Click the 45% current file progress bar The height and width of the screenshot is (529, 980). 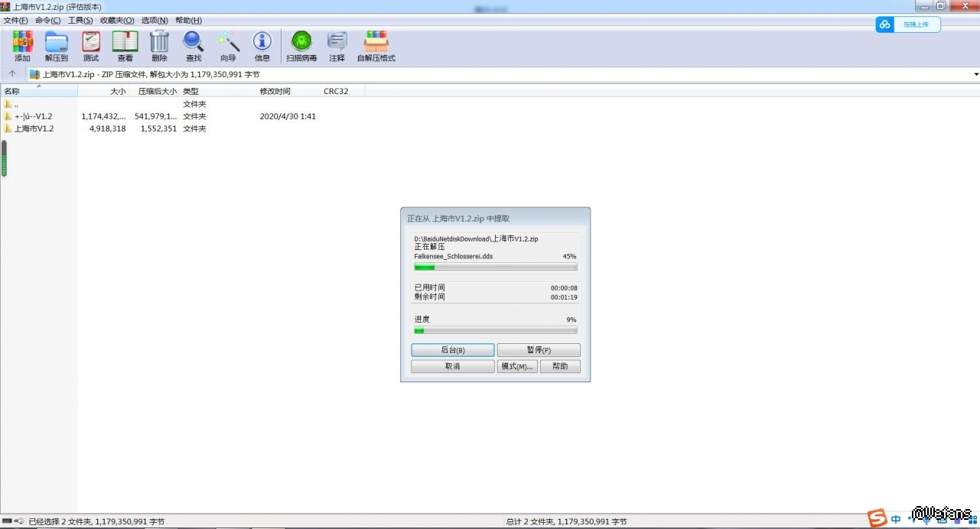[x=496, y=268]
